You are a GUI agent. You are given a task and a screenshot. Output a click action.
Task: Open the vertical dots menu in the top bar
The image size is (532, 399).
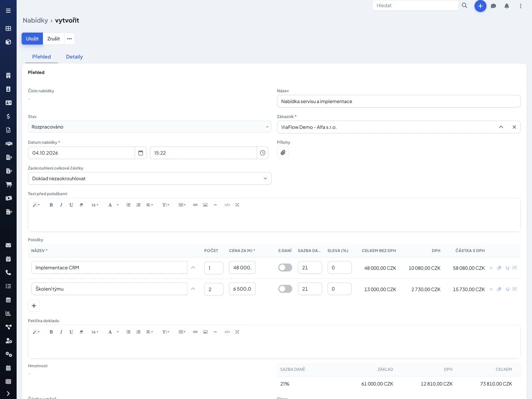click(x=521, y=6)
